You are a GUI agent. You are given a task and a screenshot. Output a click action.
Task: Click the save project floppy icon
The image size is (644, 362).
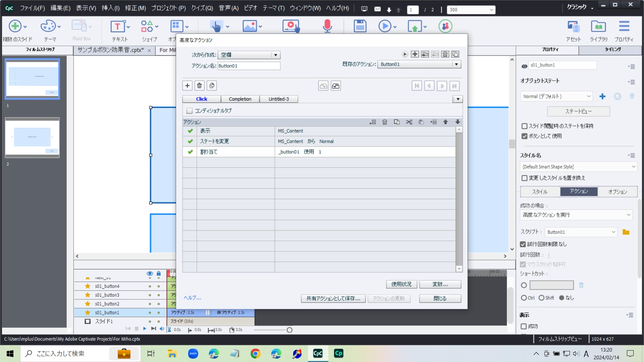(x=360, y=26)
